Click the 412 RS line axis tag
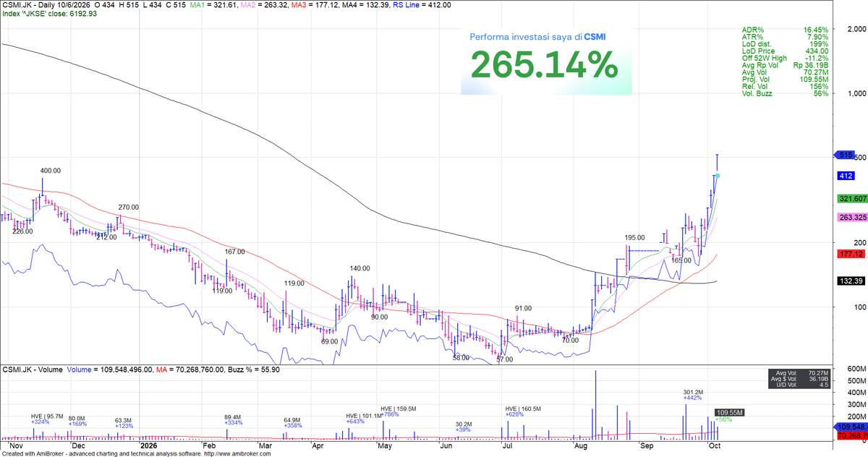Viewport: 868px width, 457px height. point(846,176)
